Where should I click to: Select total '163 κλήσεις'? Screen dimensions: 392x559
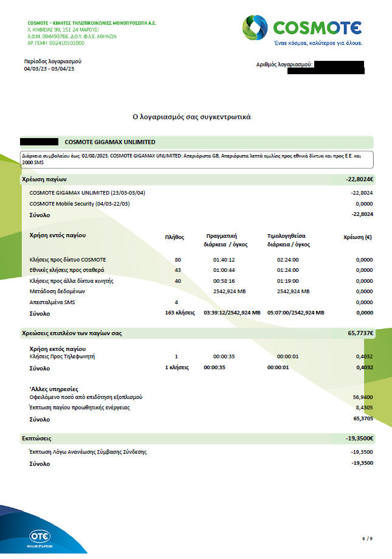[180, 313]
